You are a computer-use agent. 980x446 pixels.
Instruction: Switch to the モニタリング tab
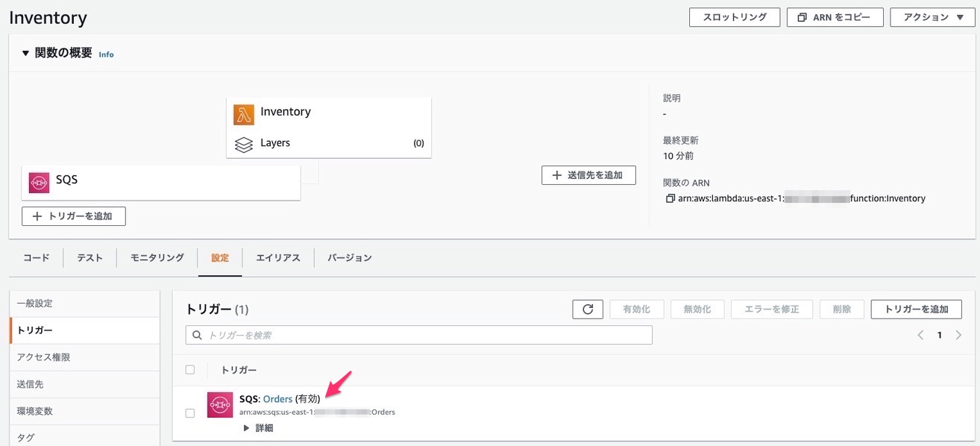[157, 257]
